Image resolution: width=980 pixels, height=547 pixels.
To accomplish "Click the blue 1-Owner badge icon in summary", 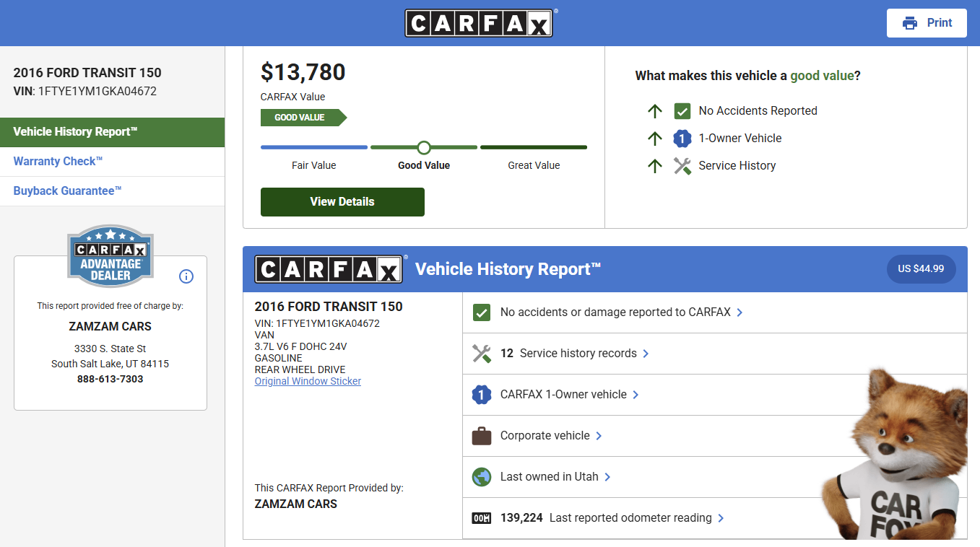I will 682,139.
